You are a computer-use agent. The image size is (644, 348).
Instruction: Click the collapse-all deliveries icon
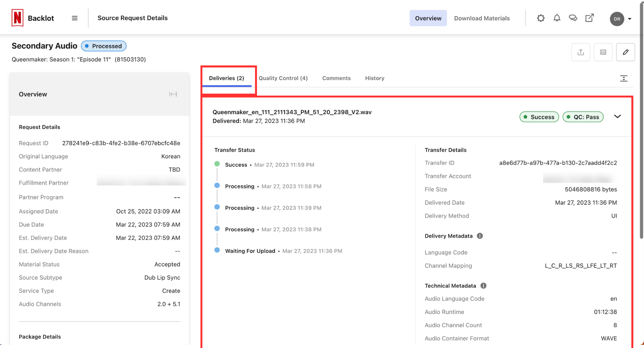pos(624,78)
